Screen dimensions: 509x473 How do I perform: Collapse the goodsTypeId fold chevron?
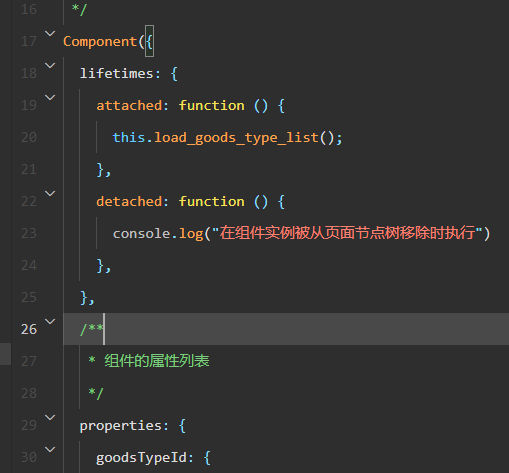point(50,450)
